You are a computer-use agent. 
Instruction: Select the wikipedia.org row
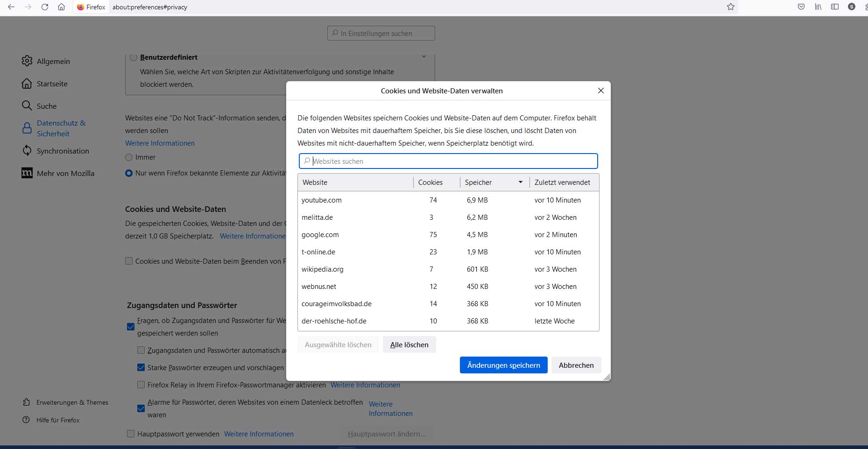448,269
